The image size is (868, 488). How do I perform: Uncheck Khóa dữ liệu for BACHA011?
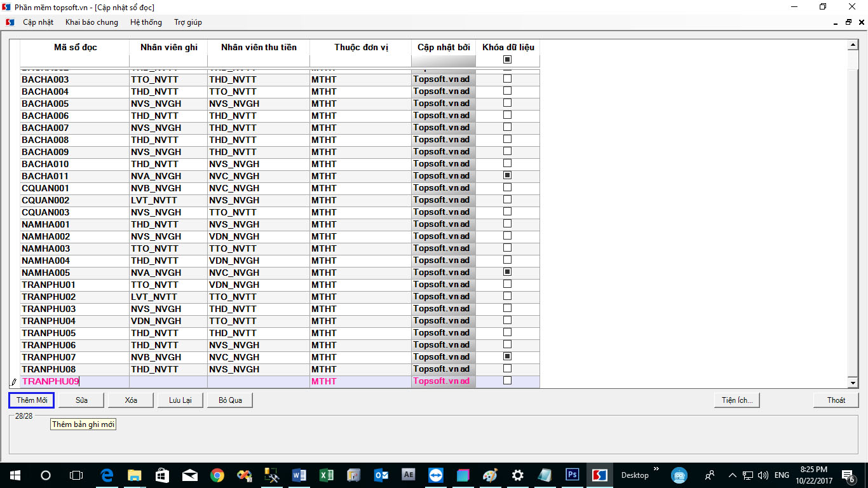(x=507, y=175)
